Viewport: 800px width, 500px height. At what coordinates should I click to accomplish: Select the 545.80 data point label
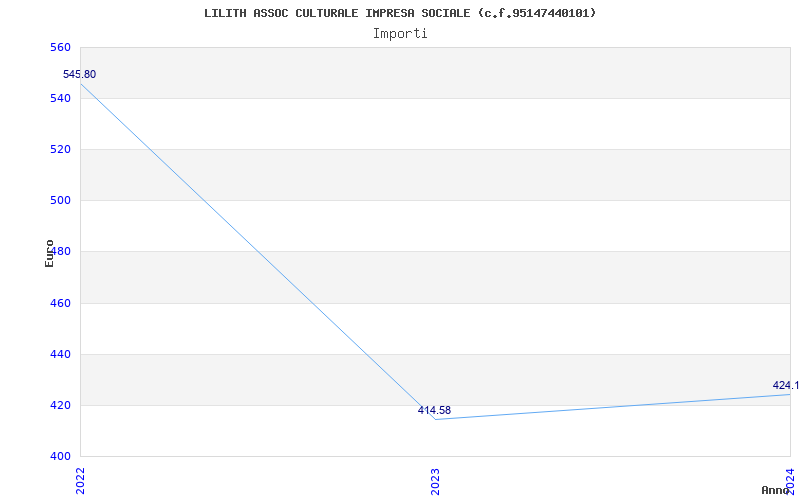pos(79,74)
